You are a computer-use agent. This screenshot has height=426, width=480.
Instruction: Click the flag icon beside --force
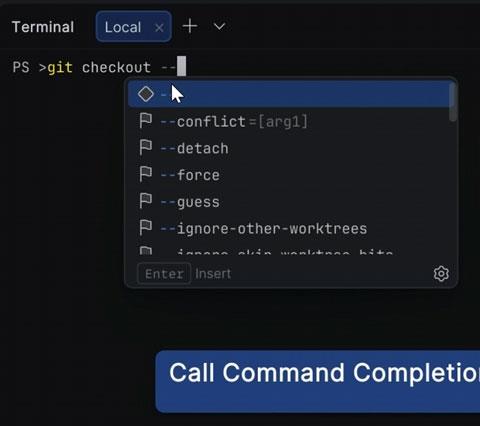click(x=146, y=174)
